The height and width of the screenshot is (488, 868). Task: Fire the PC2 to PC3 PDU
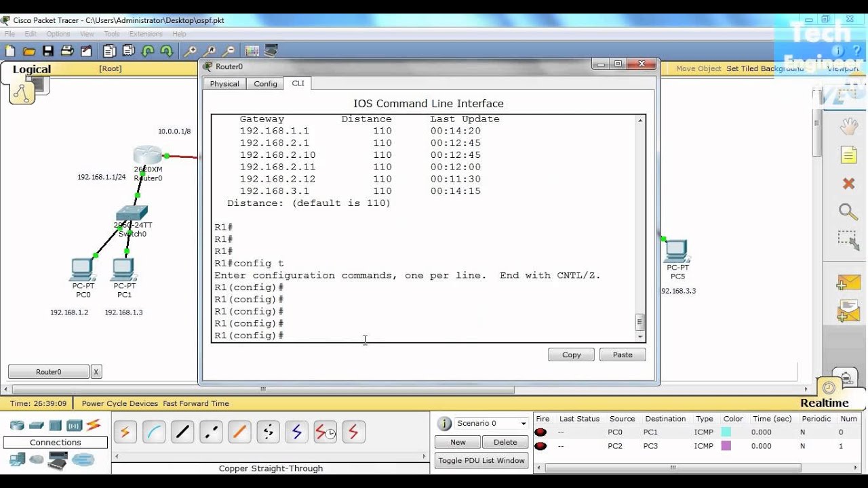tap(540, 446)
